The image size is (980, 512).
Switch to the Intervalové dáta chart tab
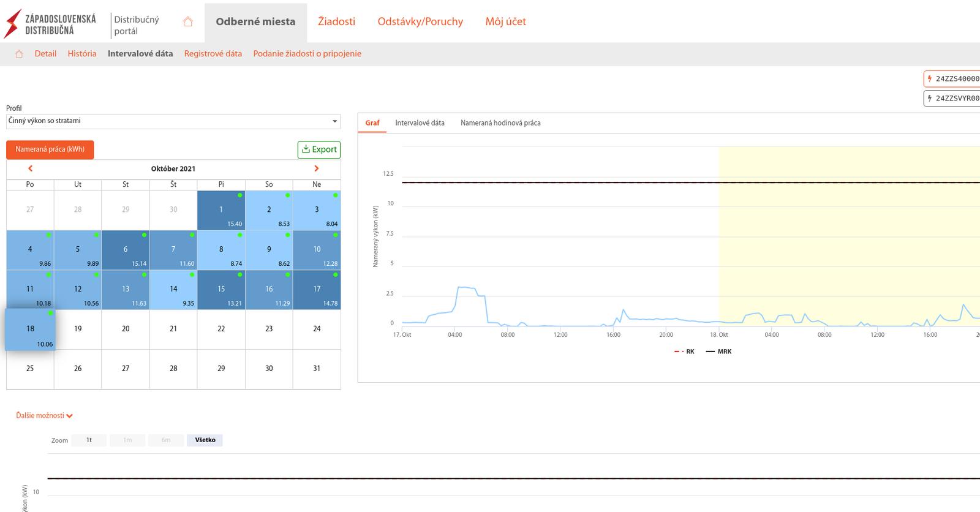pos(420,123)
